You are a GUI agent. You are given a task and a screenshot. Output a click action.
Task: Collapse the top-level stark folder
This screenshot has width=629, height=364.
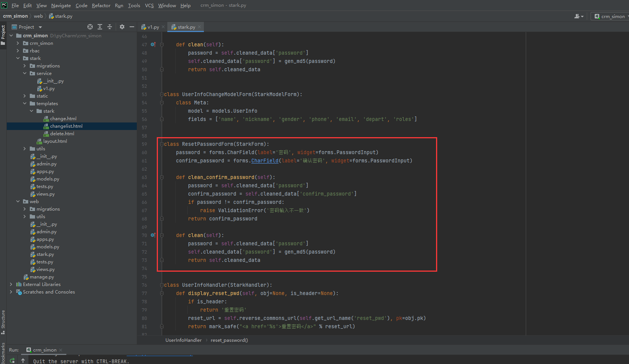18,58
